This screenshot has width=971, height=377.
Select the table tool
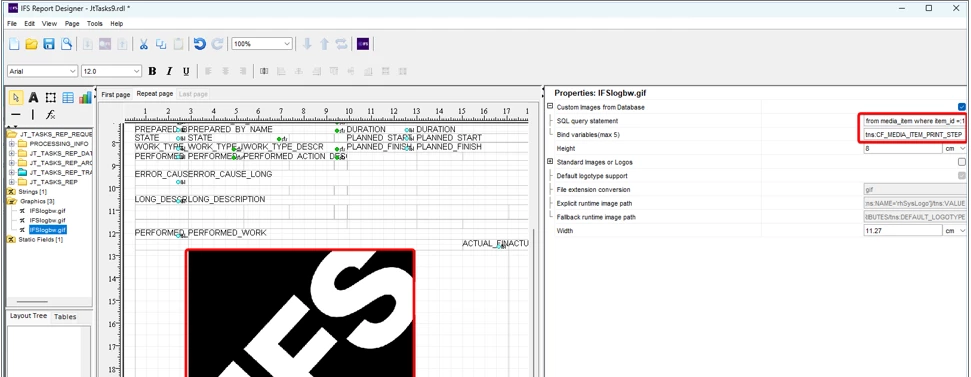(68, 97)
